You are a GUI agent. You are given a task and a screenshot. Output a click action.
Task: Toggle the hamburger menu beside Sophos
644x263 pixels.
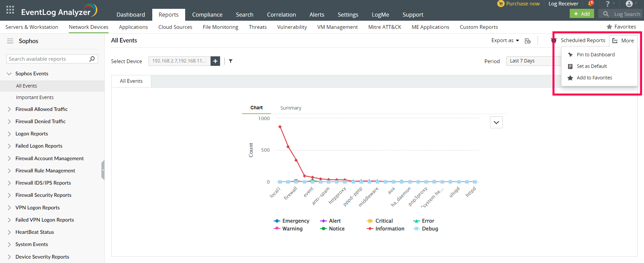[10, 41]
